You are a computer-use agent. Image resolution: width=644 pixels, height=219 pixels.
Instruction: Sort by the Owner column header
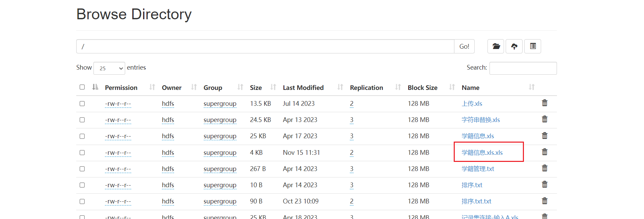coord(171,88)
